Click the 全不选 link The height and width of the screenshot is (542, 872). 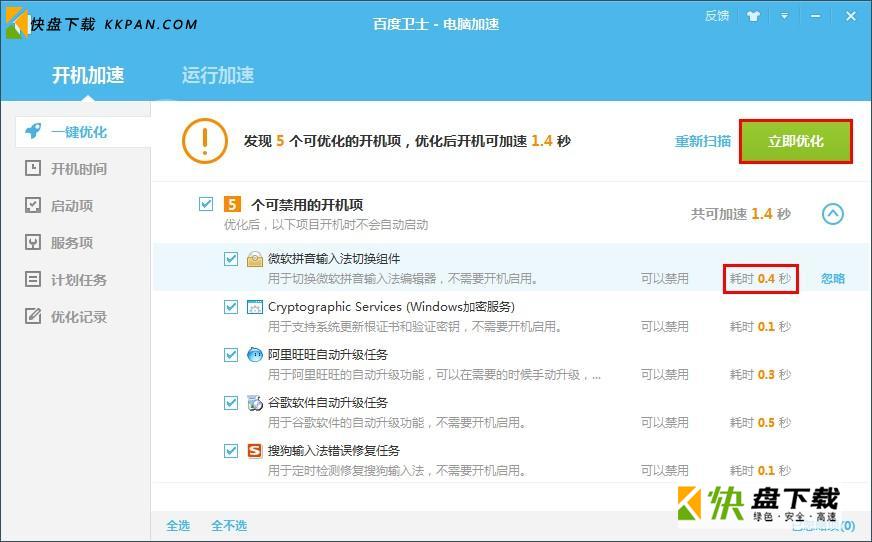pyautogui.click(x=229, y=525)
